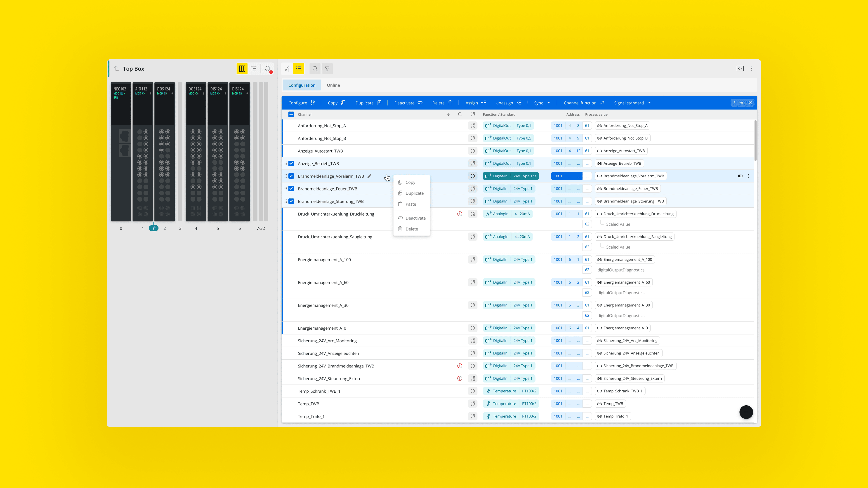Dismiss the 5 items selection badge
The height and width of the screenshot is (488, 868).
pyautogui.click(x=750, y=103)
